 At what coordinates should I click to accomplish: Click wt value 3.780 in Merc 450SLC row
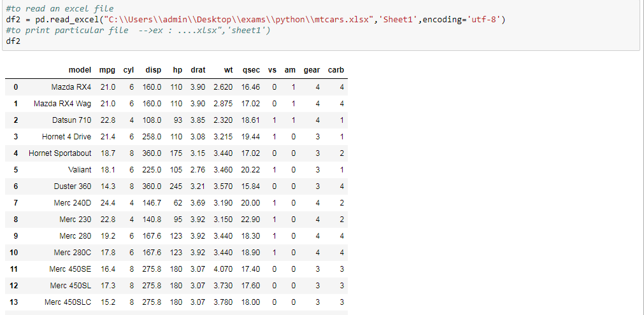pyautogui.click(x=223, y=302)
